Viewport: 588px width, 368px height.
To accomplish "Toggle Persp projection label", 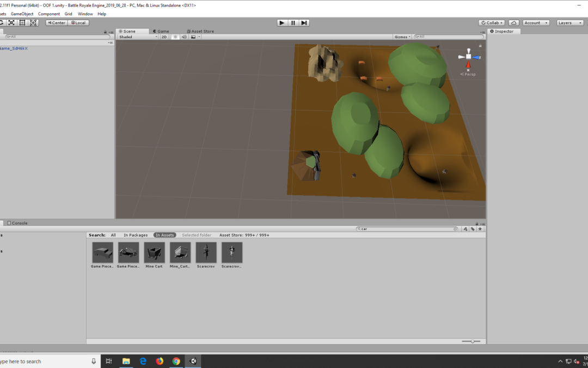I will click(468, 74).
